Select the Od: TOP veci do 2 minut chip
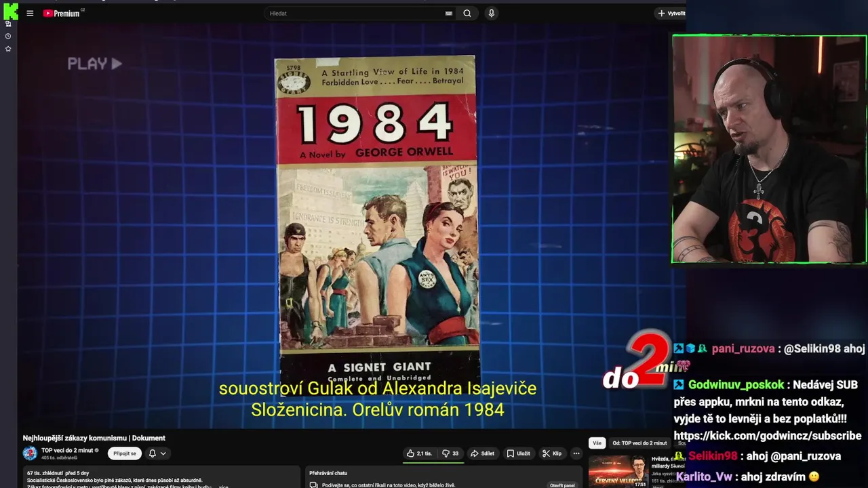 (639, 443)
